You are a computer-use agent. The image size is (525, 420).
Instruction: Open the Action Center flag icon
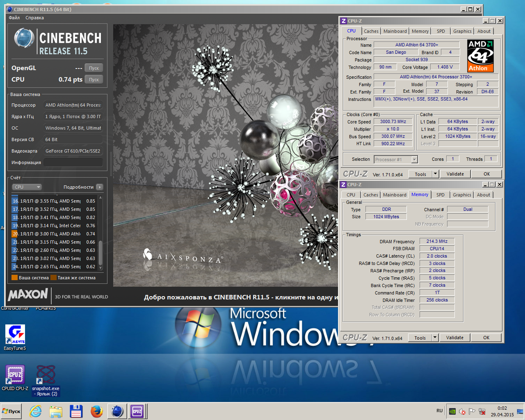[x=472, y=411]
